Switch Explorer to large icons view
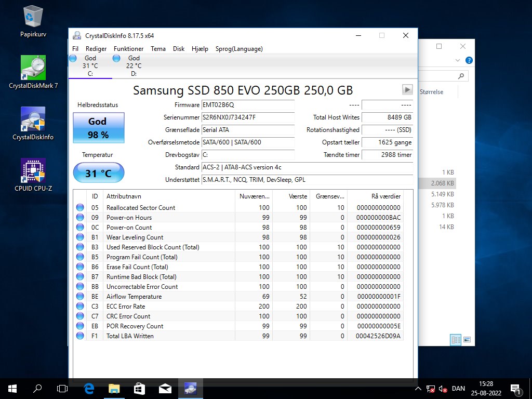The height and width of the screenshot is (399, 532). (x=467, y=340)
